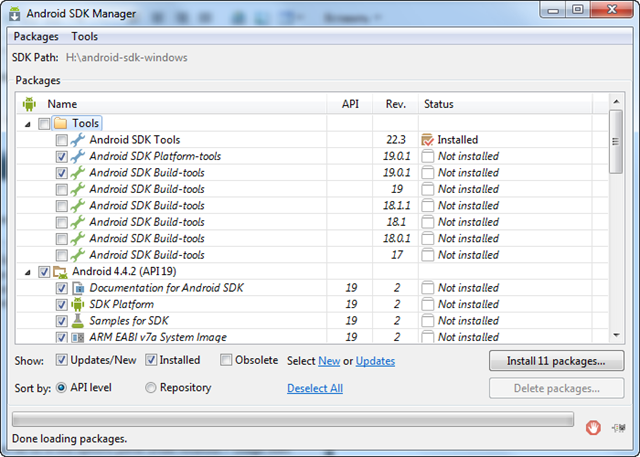Click the wrench icon beside Android SDK Tools
640x457 pixels.
(x=78, y=140)
